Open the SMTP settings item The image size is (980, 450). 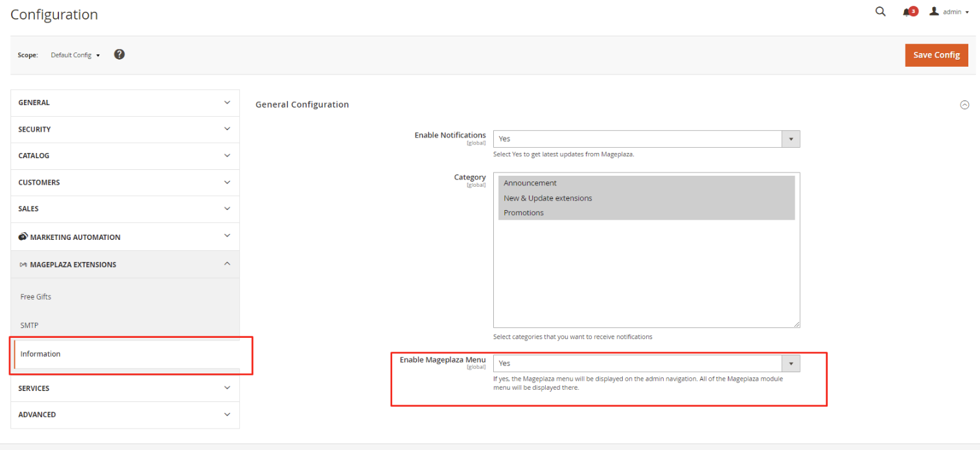pyautogui.click(x=29, y=325)
